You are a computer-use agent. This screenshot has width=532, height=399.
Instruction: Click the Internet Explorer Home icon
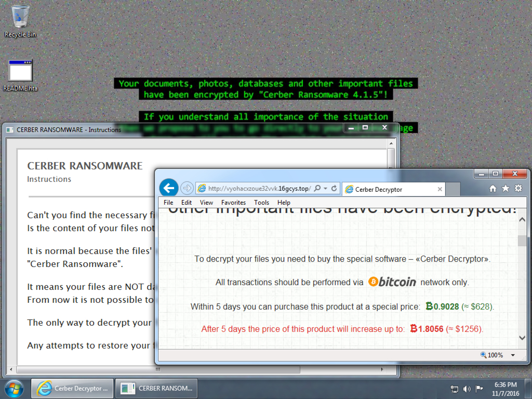(493, 188)
